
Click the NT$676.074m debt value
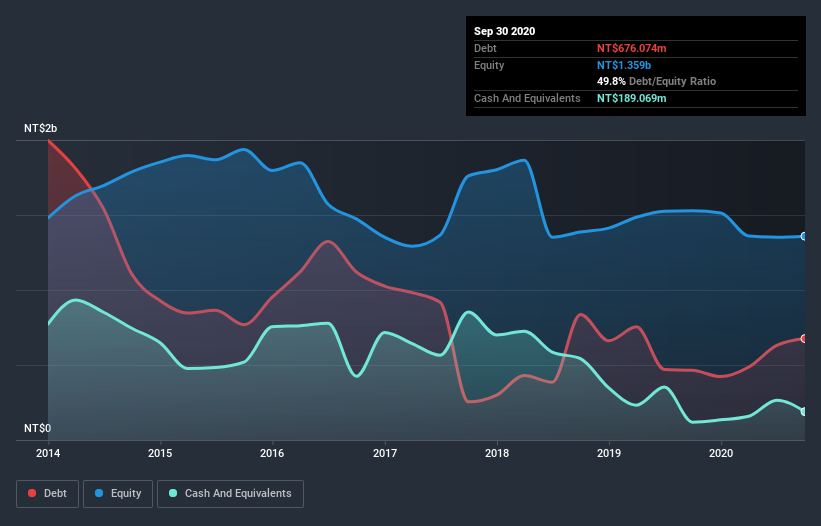[631, 49]
